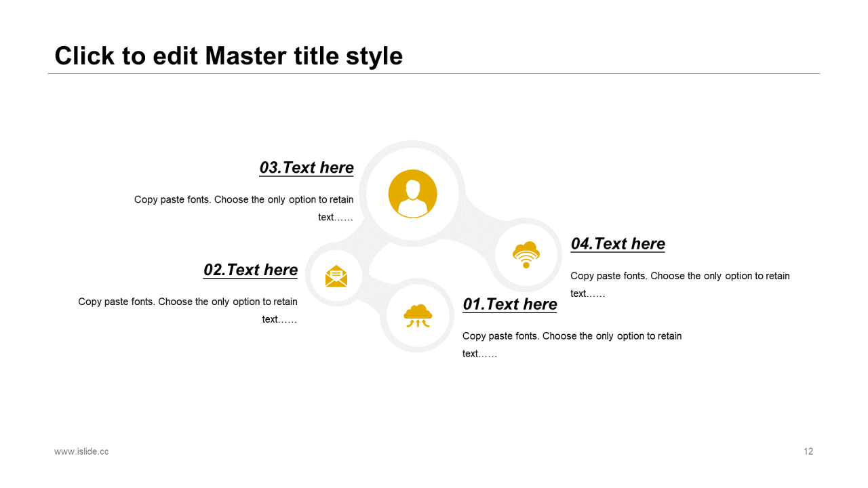
Task: Select the '03.Text here' heading
Action: pyautogui.click(x=307, y=167)
